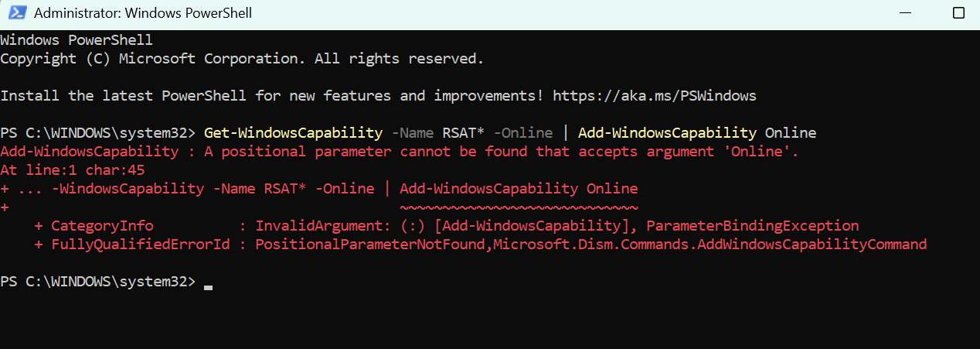The height and width of the screenshot is (349, 980).
Task: Click the red tilde underline marking the error
Action: (519, 207)
